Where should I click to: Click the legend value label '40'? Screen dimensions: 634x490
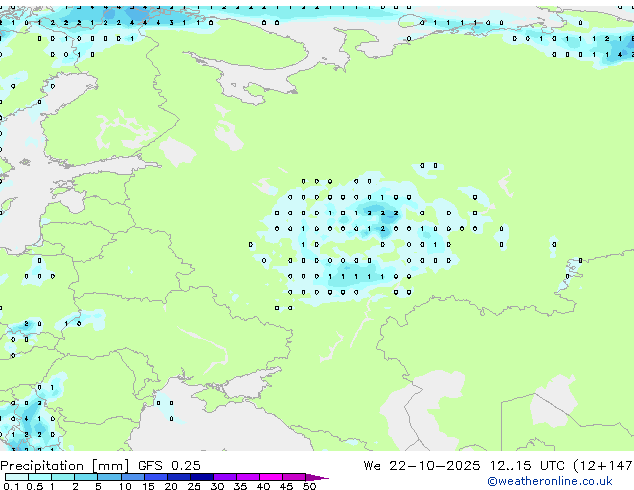(263, 486)
